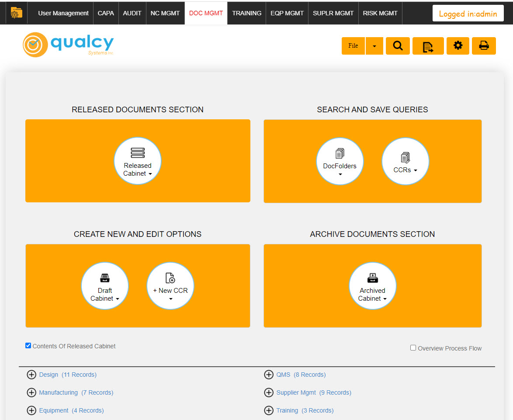Image resolution: width=513 pixels, height=420 pixels.
Task: Click the search magnifier icon button
Action: tap(398, 46)
